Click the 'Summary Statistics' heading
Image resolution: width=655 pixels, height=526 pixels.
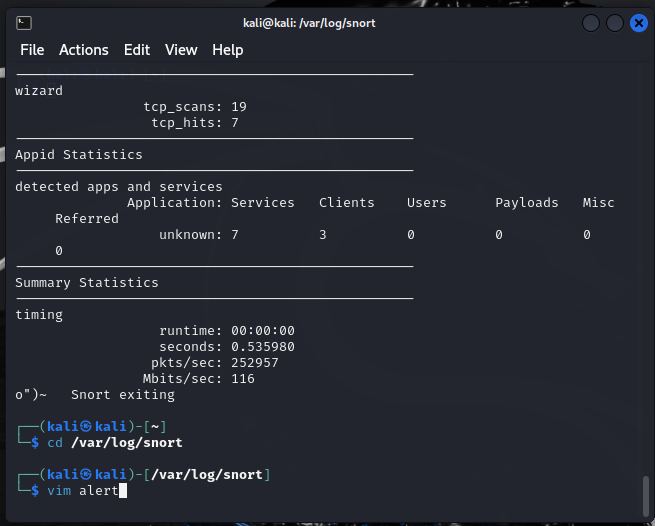tap(87, 283)
